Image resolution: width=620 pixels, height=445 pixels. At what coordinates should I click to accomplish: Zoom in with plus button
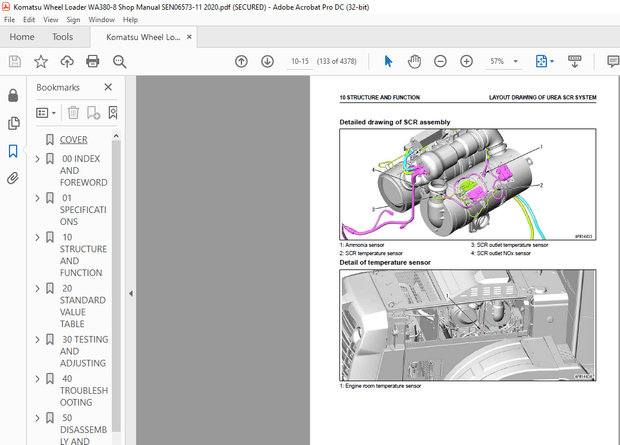tap(467, 61)
